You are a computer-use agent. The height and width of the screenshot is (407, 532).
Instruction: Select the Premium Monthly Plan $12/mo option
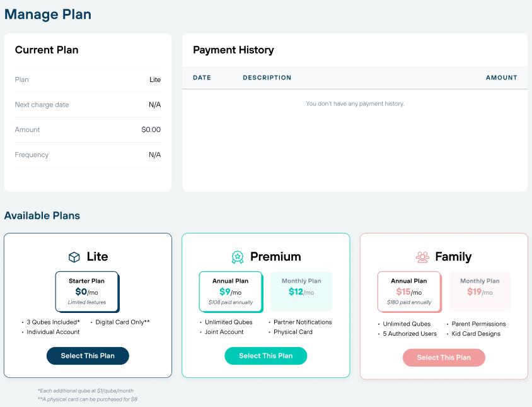click(x=301, y=292)
